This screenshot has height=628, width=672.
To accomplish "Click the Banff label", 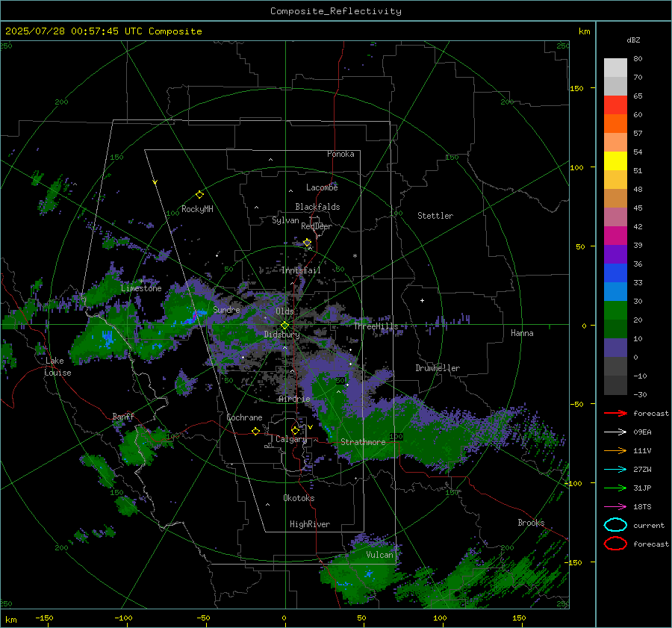I will point(123,417).
